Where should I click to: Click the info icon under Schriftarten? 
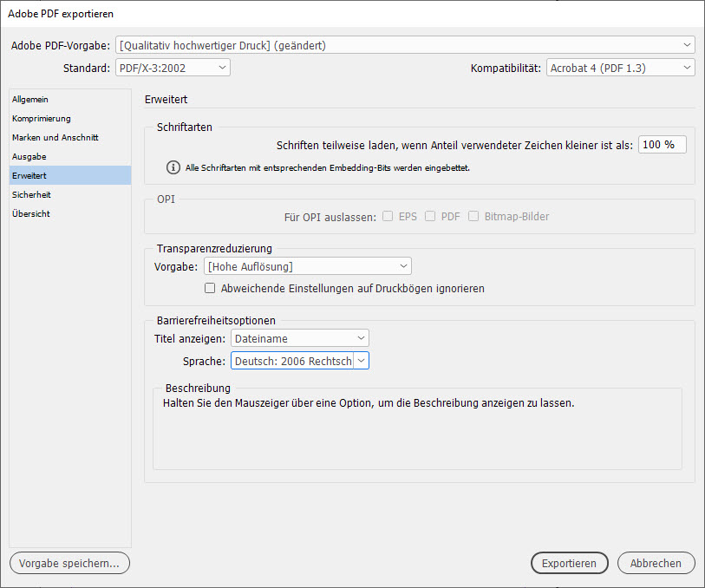click(173, 167)
